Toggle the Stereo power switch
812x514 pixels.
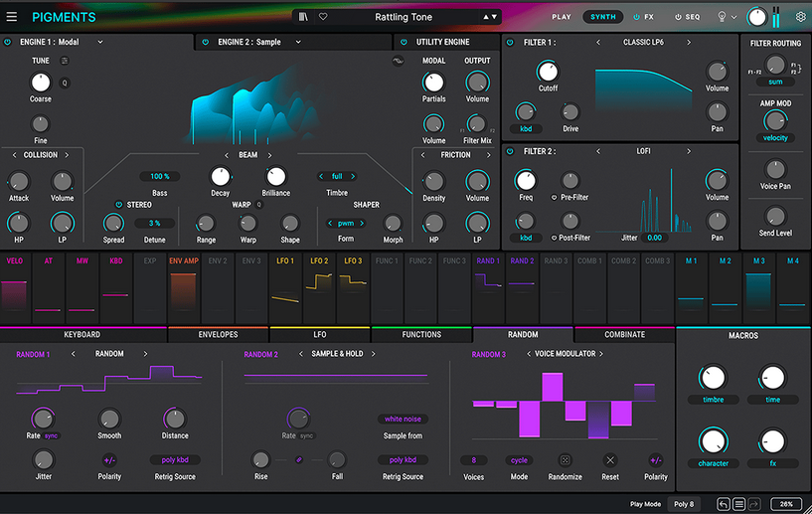[x=119, y=204]
